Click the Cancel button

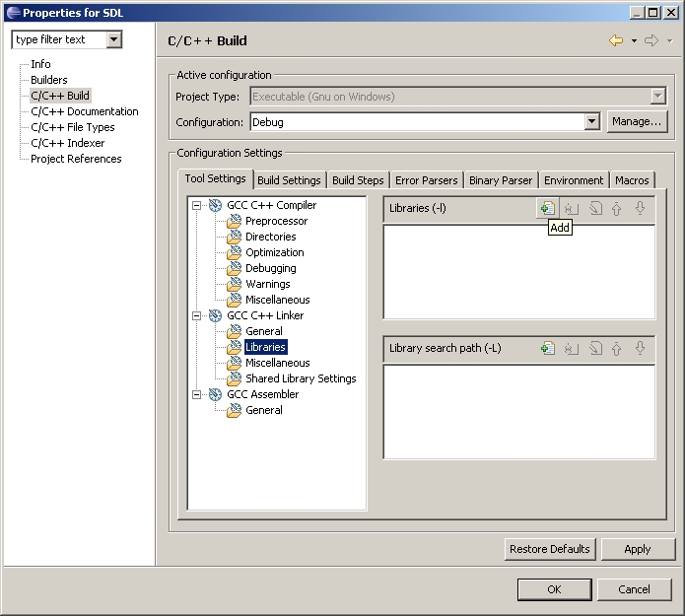tap(634, 589)
